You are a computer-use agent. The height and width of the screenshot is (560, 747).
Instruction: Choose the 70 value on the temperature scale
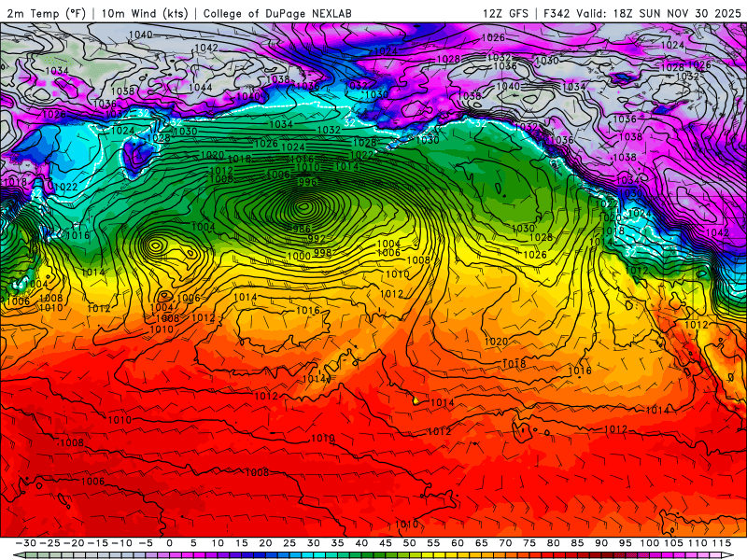pos(505,543)
